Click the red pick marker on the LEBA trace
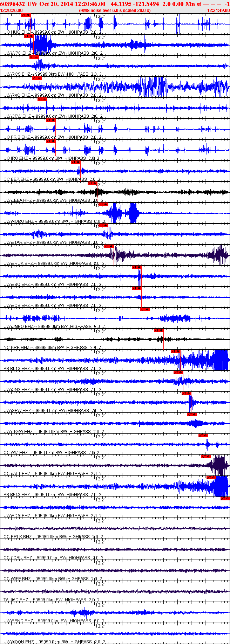 [93, 183]
